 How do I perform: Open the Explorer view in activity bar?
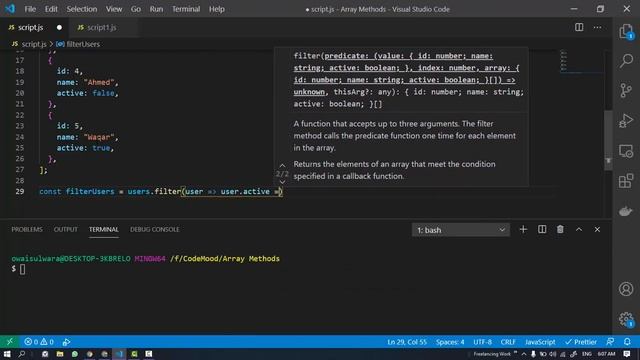tap(626, 32)
